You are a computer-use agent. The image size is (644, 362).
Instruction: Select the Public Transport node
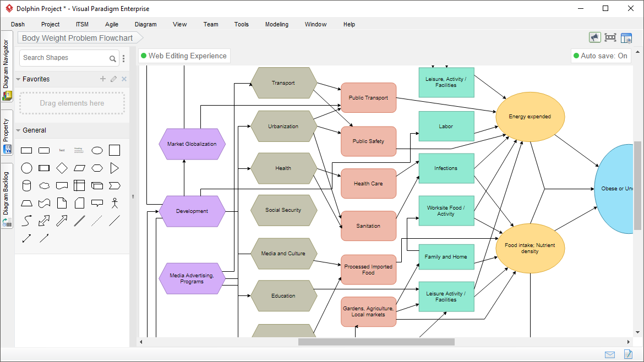368,98
